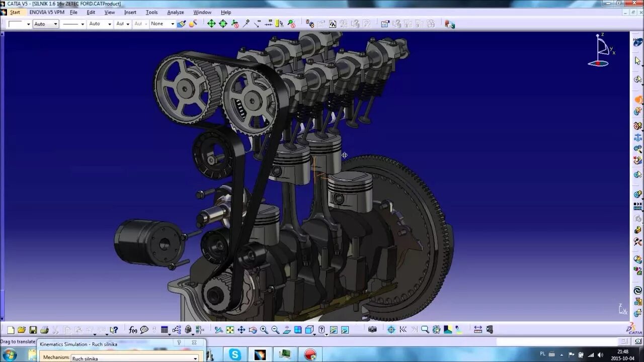
Task: Click the Open folder icon
Action: click(22, 330)
